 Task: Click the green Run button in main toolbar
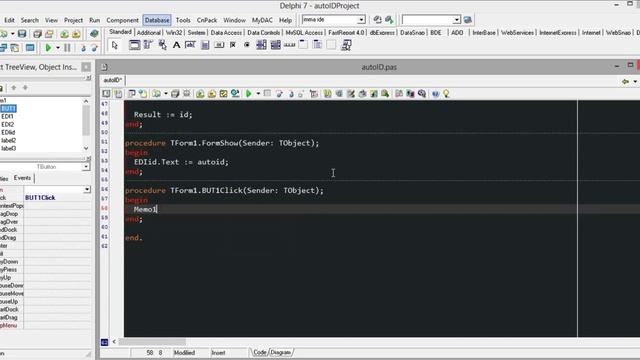[x=48, y=48]
